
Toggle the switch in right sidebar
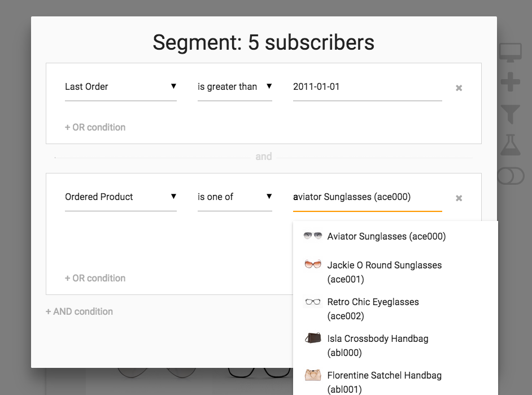click(x=510, y=176)
